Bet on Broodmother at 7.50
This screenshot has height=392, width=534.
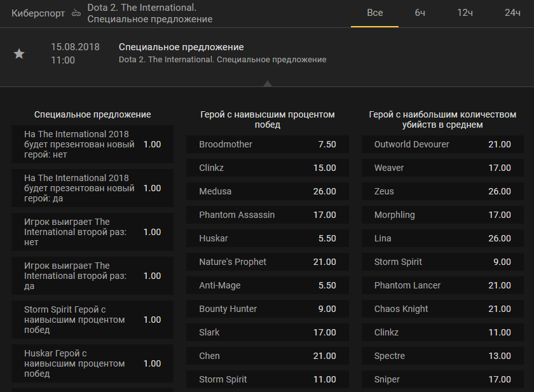pyautogui.click(x=268, y=144)
